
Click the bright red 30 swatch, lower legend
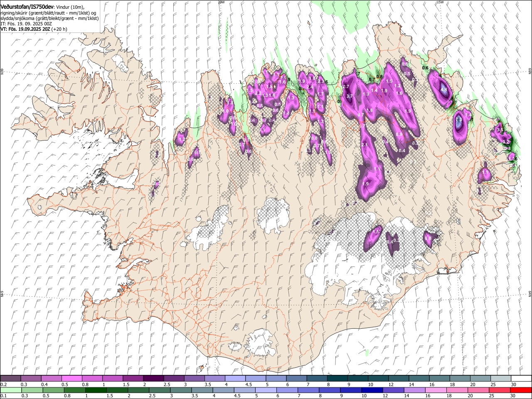(x=521, y=390)
